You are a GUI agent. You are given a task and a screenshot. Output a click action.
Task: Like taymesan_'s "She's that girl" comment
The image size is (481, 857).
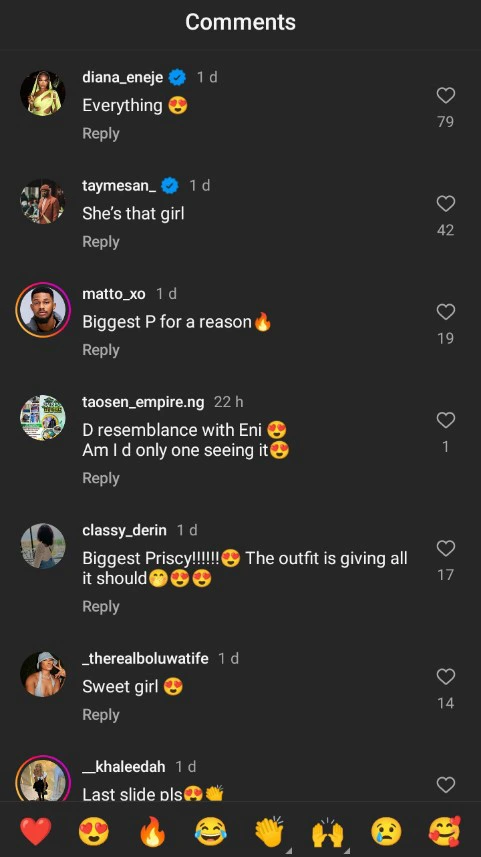[x=445, y=204]
